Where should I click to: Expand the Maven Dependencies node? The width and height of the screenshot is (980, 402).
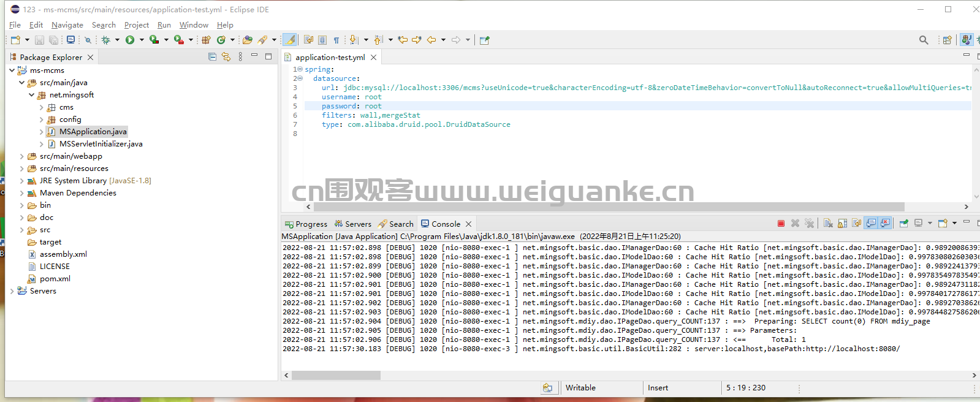(x=22, y=193)
